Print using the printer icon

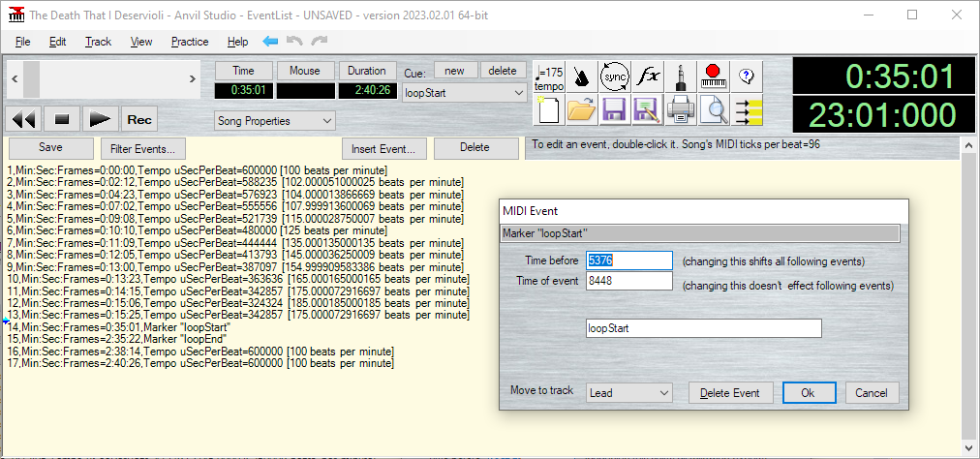[681, 110]
